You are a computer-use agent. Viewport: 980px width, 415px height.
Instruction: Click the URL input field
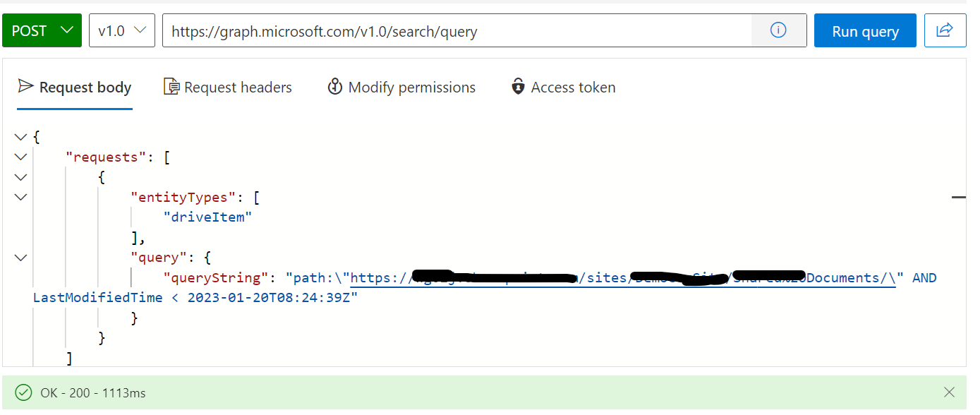pos(459,30)
